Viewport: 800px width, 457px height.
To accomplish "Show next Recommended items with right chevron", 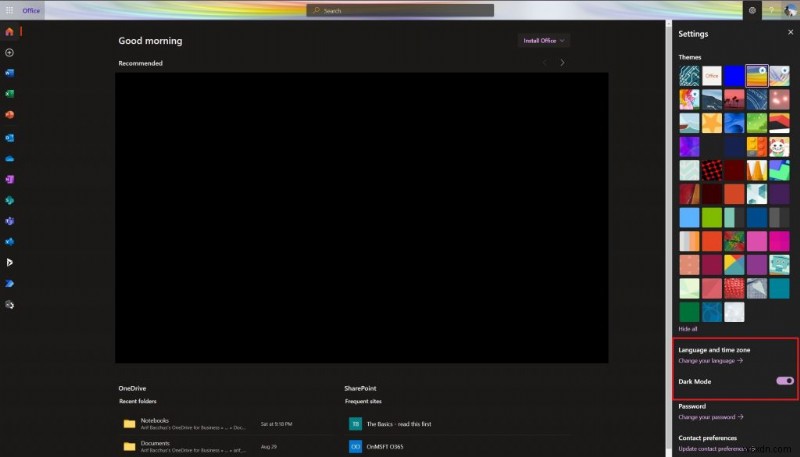I will [x=562, y=63].
